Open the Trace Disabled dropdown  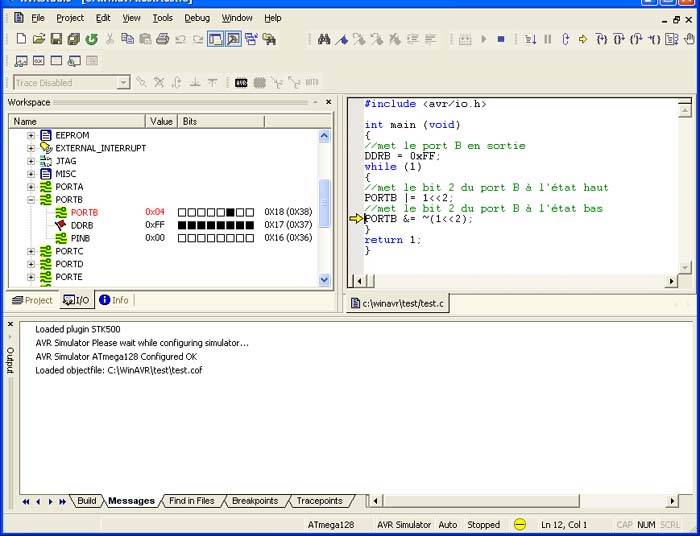pyautogui.click(x=123, y=83)
